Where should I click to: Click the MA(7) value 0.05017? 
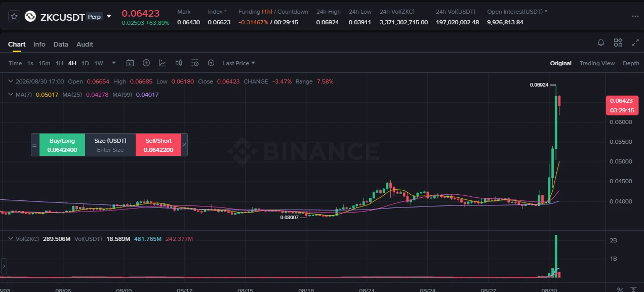click(47, 95)
